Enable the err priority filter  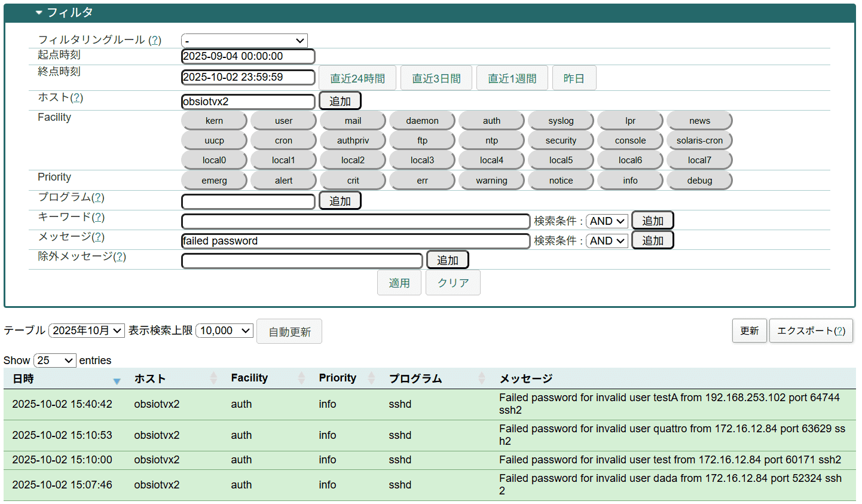coord(422,181)
